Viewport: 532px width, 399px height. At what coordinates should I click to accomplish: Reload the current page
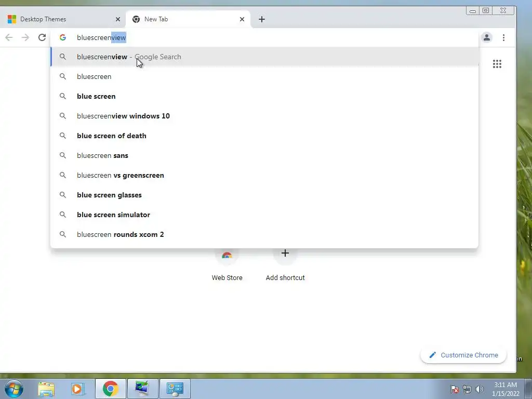tap(42, 37)
